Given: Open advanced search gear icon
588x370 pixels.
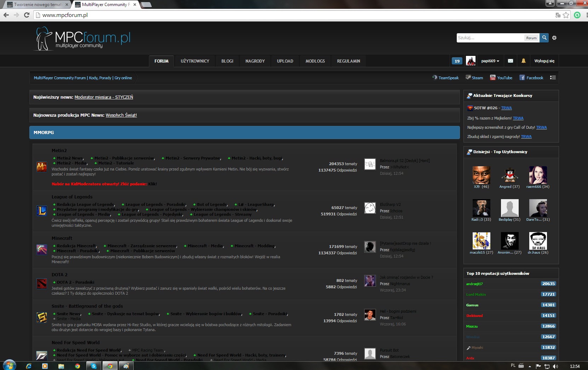Looking at the screenshot, I should (x=554, y=38).
